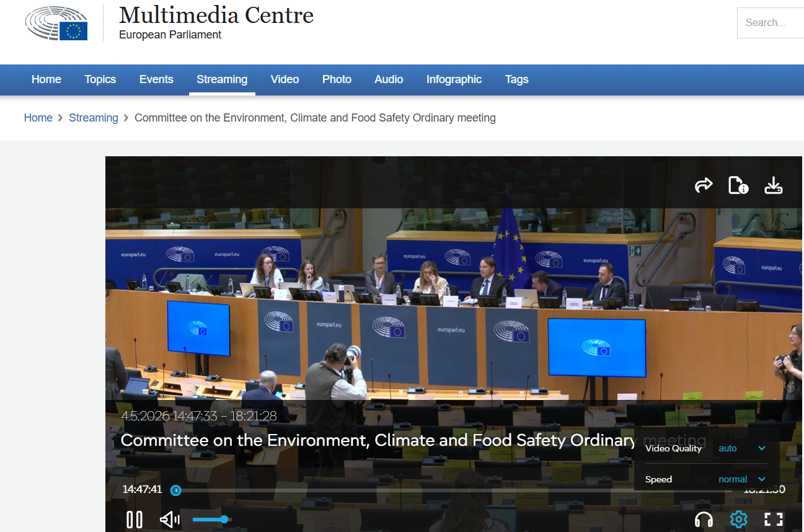Focus the Search input field
The image size is (804, 532).
pyautogui.click(x=771, y=23)
